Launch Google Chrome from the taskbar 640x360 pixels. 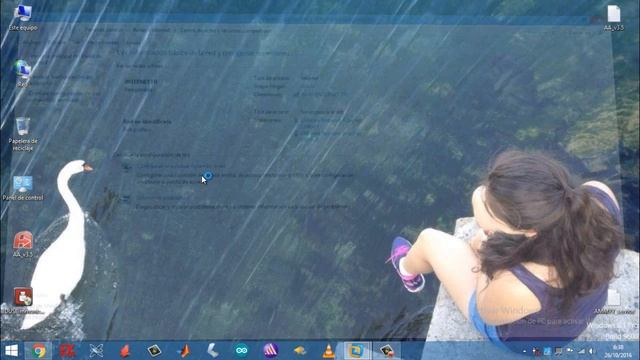pos(39,351)
